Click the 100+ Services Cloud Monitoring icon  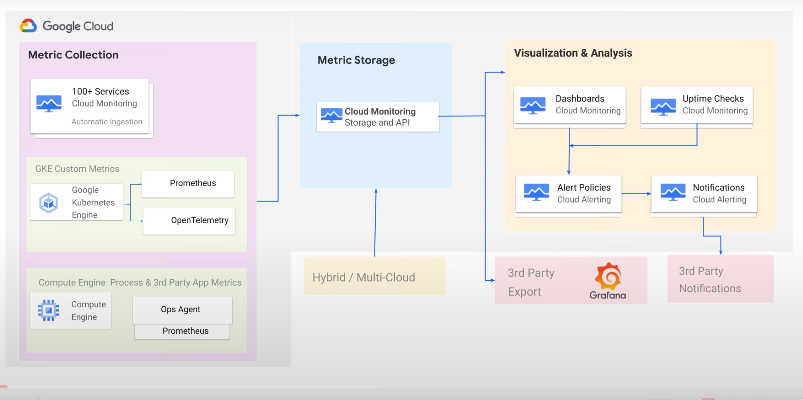49,103
